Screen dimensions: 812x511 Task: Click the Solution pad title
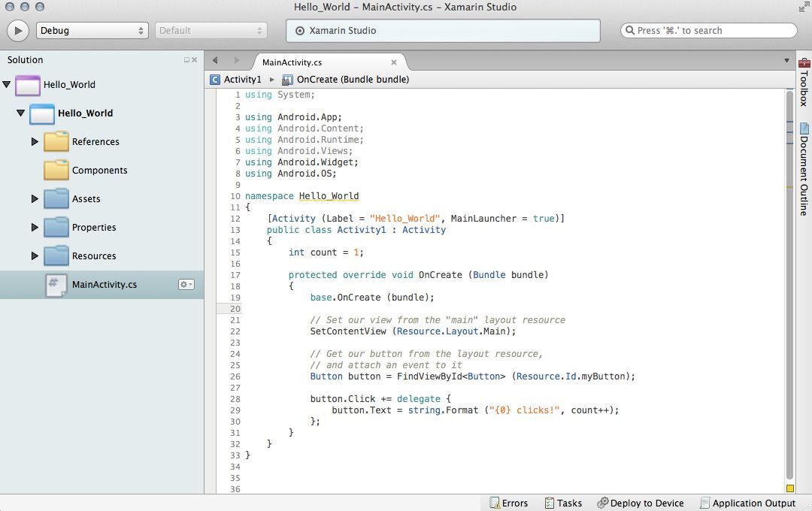[26, 60]
